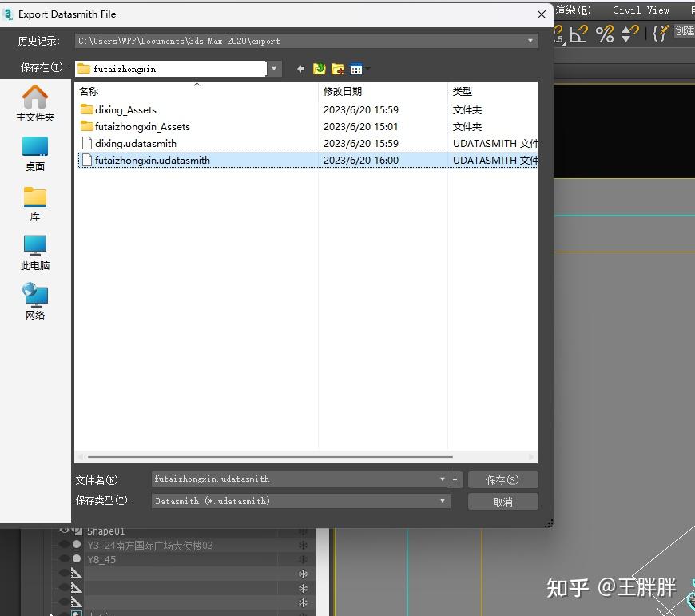
Task: Toggle spinner snap on the toolbar
Action: (x=627, y=34)
